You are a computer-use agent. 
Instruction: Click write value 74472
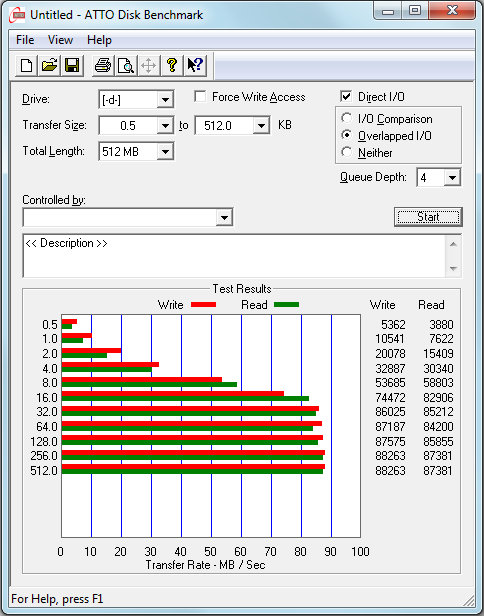point(390,398)
